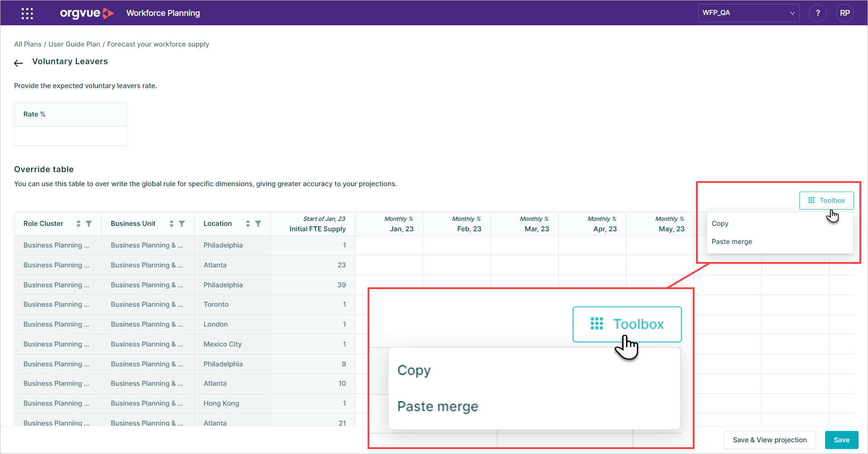Click the orgvue logo

tap(87, 13)
